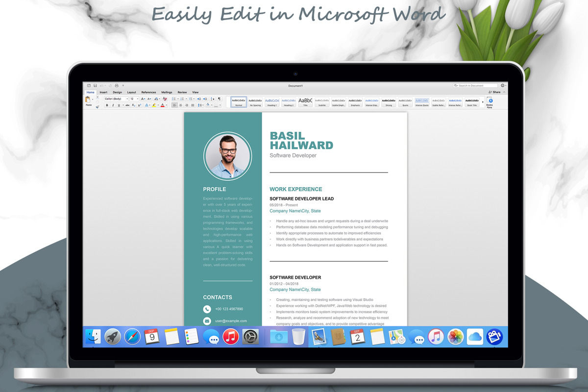Decrease the paragraph indent

click(199, 99)
